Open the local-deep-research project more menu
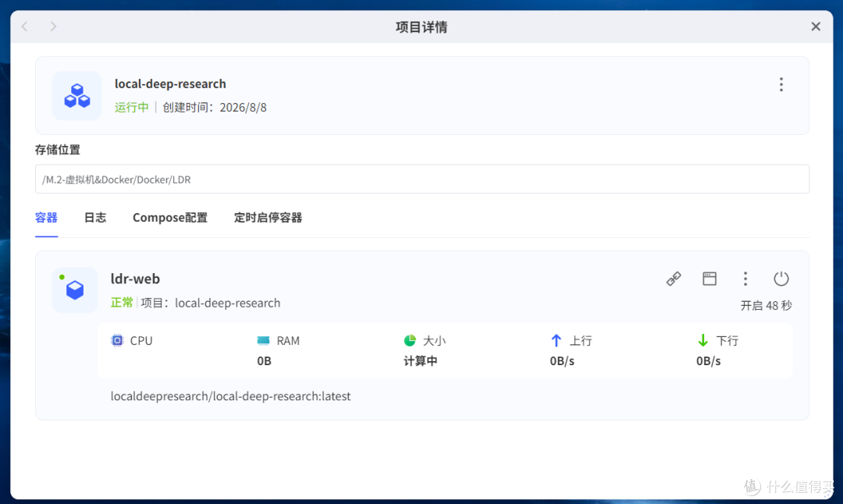 click(781, 84)
